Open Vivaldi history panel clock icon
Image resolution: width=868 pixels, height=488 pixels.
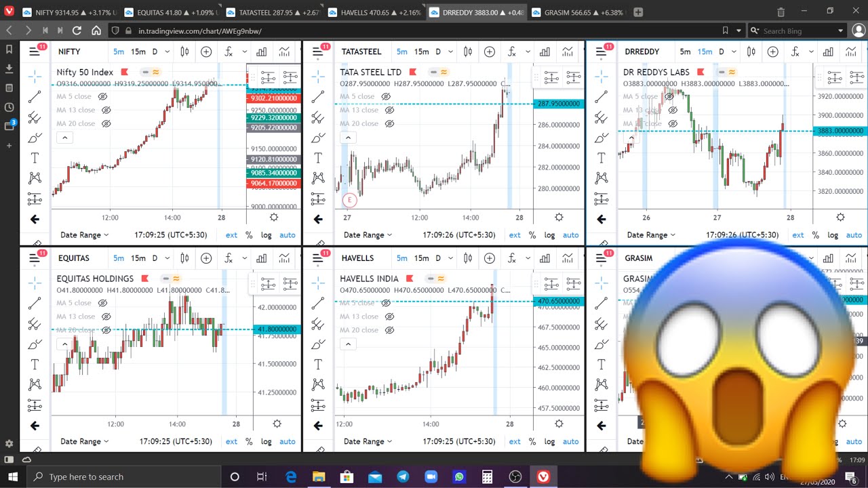click(x=9, y=107)
